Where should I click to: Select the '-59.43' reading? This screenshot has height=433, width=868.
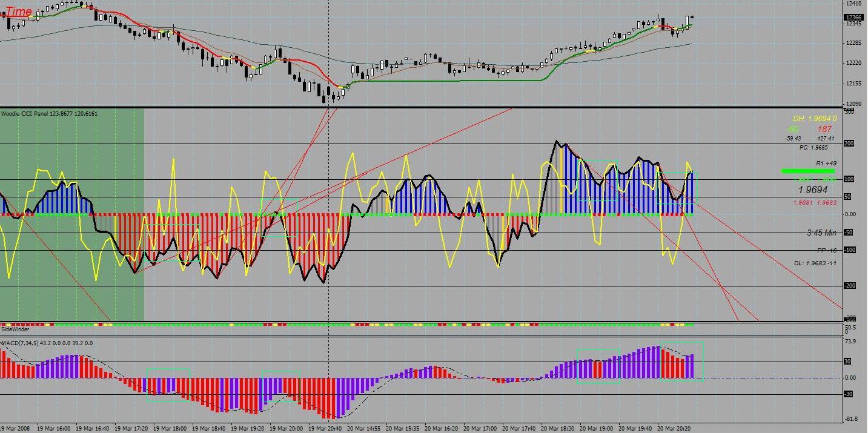[x=793, y=139]
